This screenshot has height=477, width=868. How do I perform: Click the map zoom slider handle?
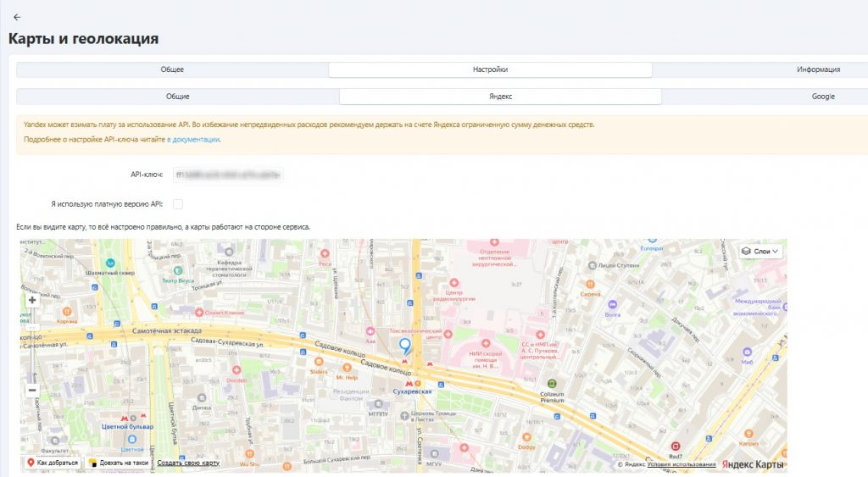coord(32,328)
